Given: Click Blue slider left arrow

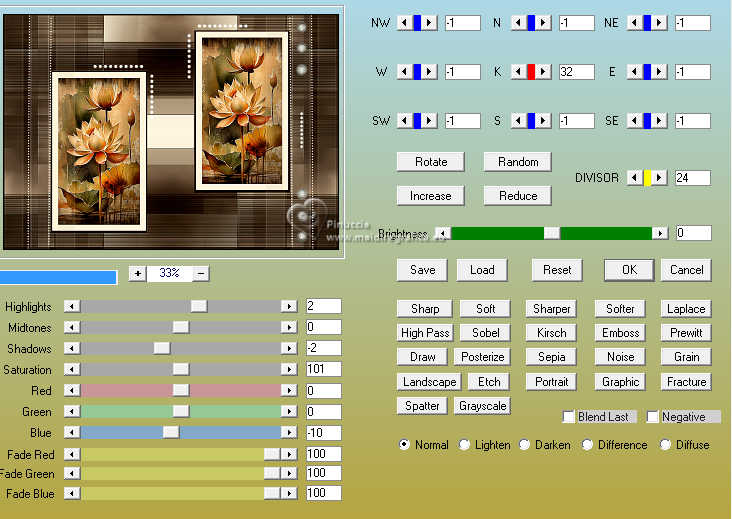Looking at the screenshot, I should (x=72, y=432).
